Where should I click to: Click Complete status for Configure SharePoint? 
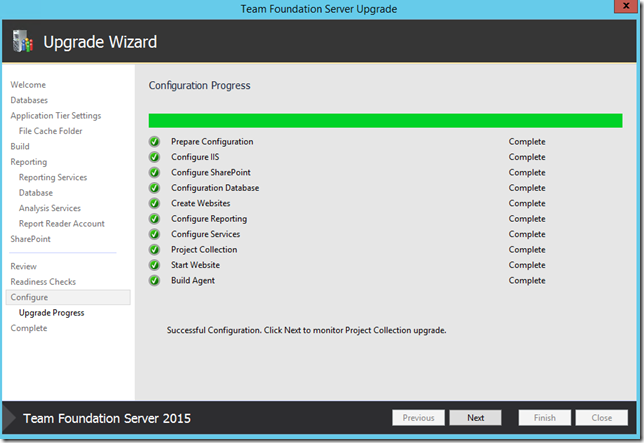click(x=527, y=172)
